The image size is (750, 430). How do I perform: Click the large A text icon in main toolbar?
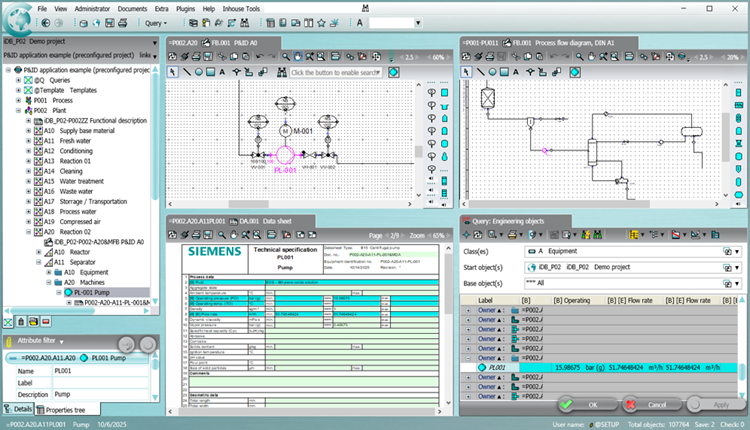[359, 23]
